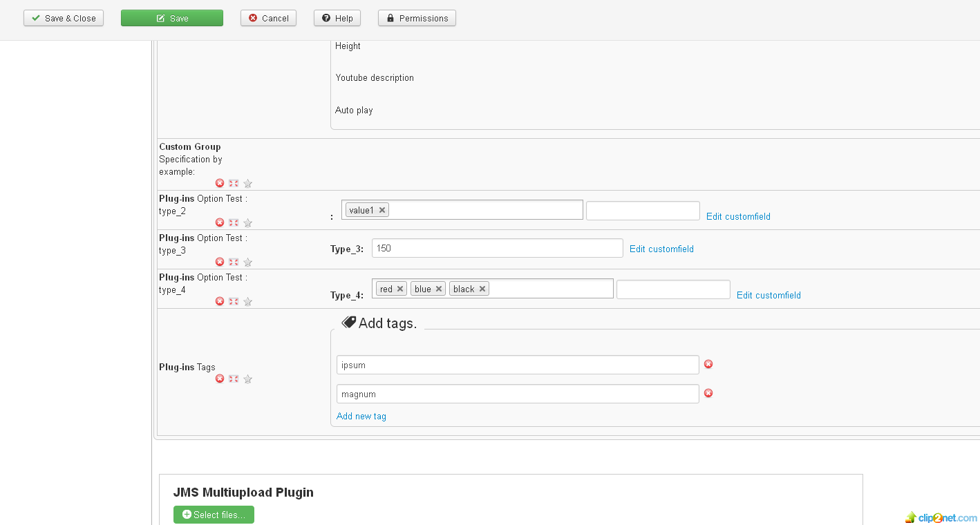This screenshot has height=525, width=980.
Task: Open the Type_4 multi-select box
Action: (x=549, y=289)
